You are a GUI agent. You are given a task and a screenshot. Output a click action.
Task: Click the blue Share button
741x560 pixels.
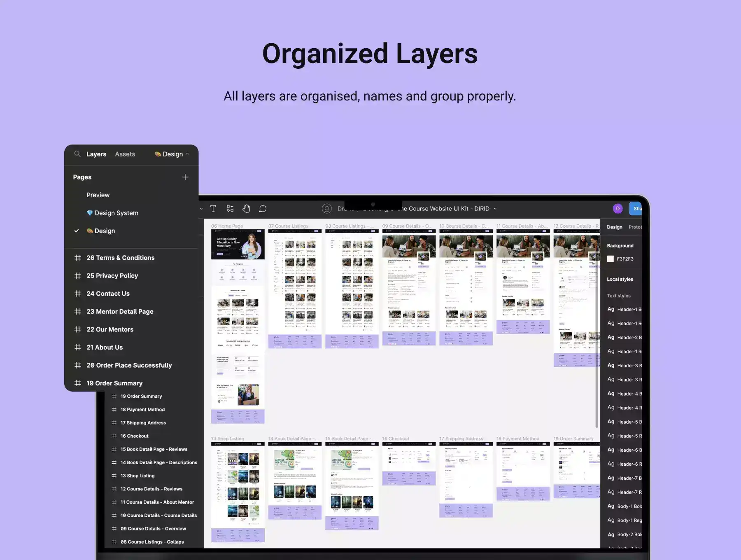coord(636,209)
